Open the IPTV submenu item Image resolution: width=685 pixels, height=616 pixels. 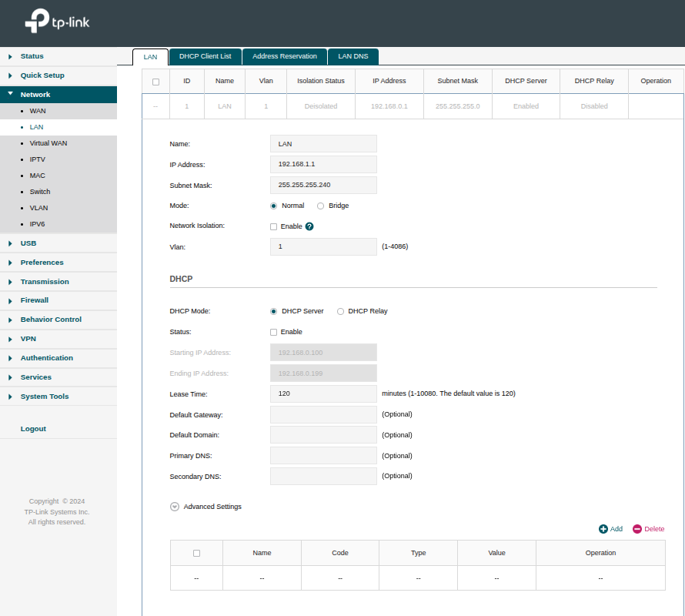58,159
